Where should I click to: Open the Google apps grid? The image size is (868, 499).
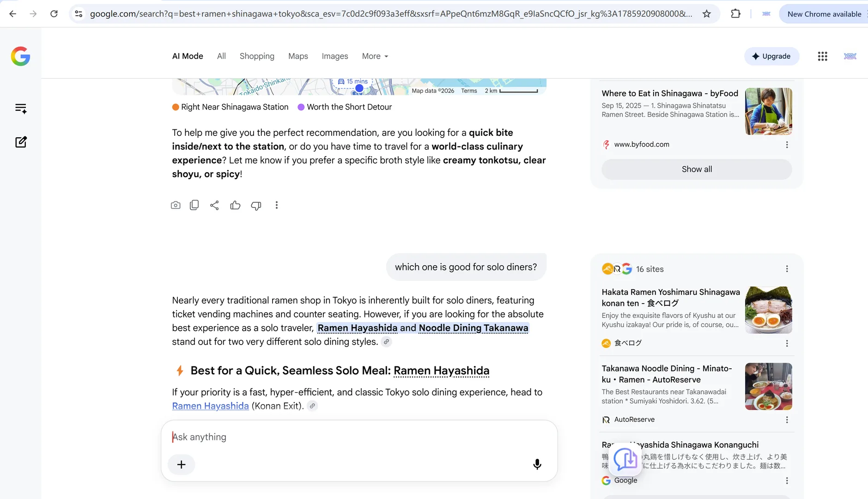tap(823, 56)
